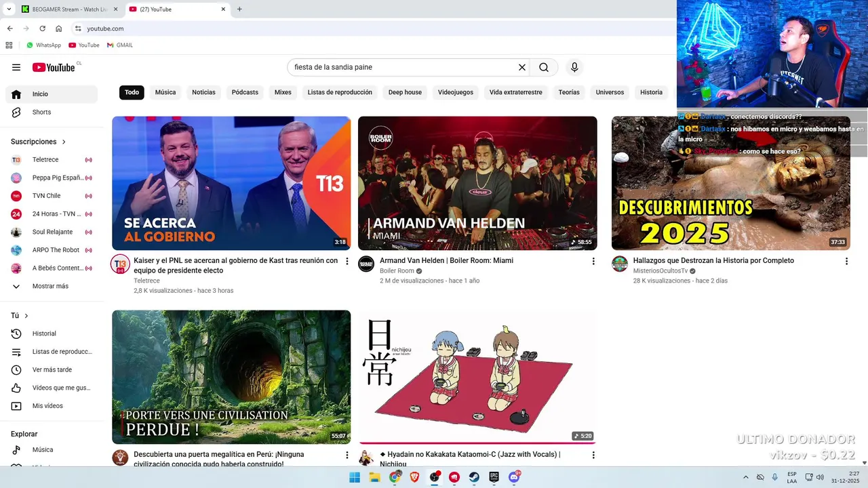Select the Deep house filter chip
The image size is (868, 488).
coord(405,92)
